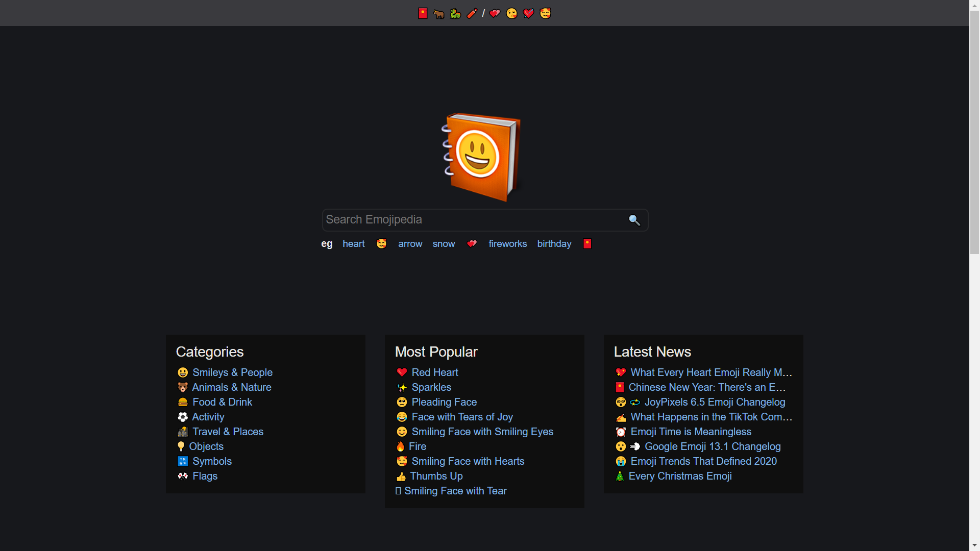Click the magnifying glass search icon
The height and width of the screenshot is (551, 980).
tap(634, 220)
